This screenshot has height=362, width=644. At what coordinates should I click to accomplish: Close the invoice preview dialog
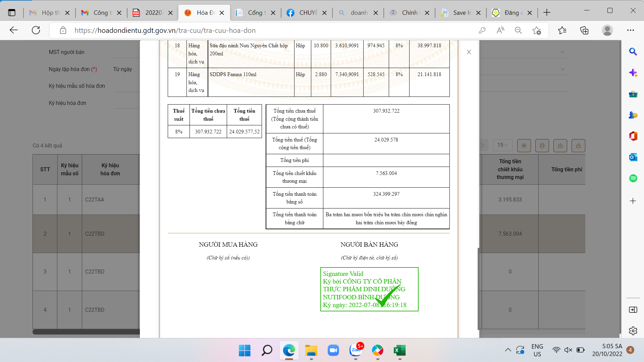[469, 52]
